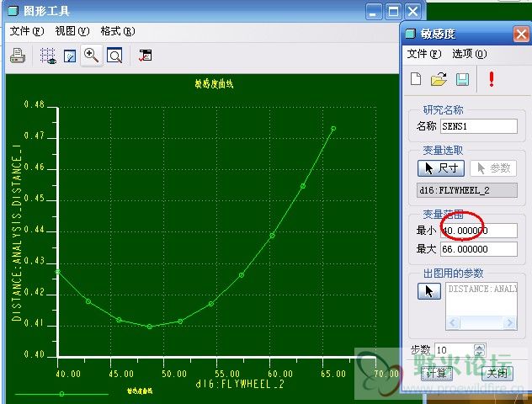The height and width of the screenshot is (404, 532).
Task: Click the 计算 compute button
Action: 435,372
